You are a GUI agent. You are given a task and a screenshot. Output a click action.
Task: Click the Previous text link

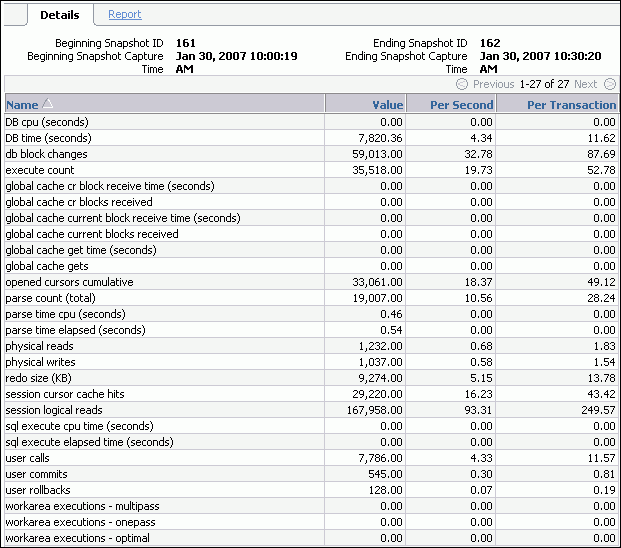[493, 85]
